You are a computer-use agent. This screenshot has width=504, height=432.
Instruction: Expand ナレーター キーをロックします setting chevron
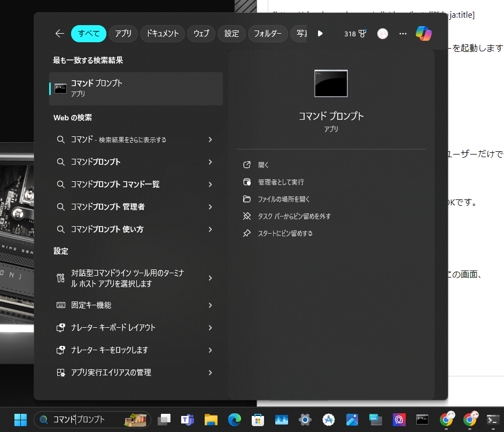tap(210, 350)
